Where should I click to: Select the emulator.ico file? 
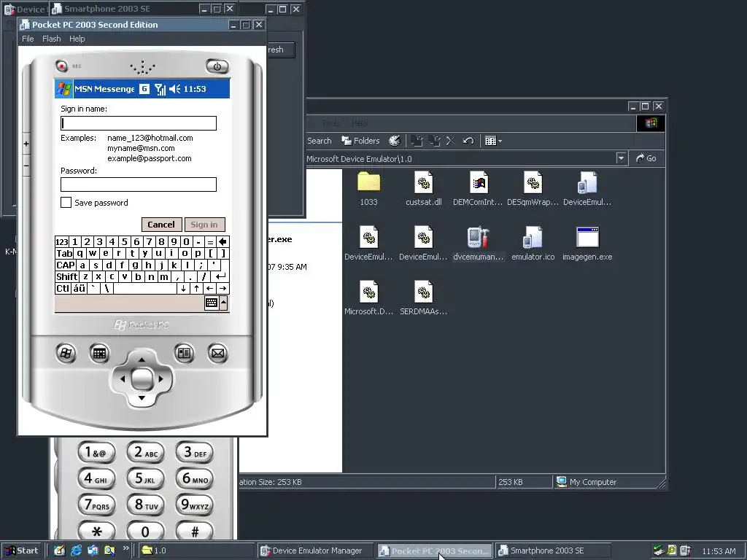click(x=533, y=244)
